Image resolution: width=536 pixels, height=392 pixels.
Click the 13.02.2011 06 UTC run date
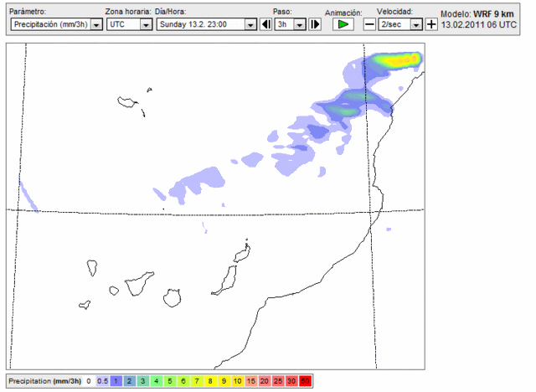pos(478,24)
